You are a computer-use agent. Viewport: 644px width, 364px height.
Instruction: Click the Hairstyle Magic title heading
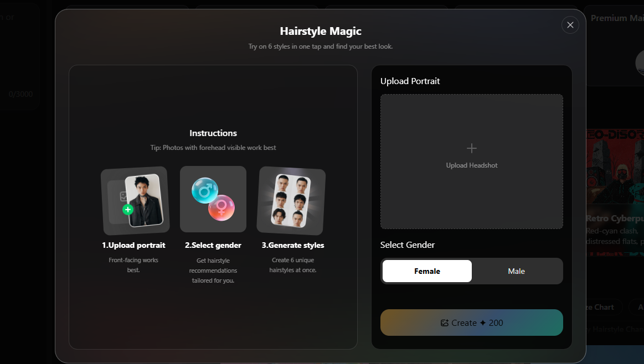point(321,31)
